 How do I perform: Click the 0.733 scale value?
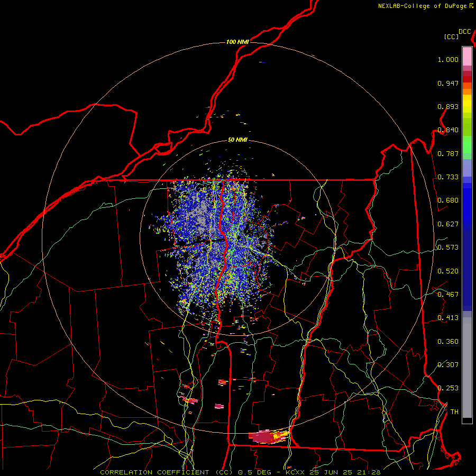point(448,177)
